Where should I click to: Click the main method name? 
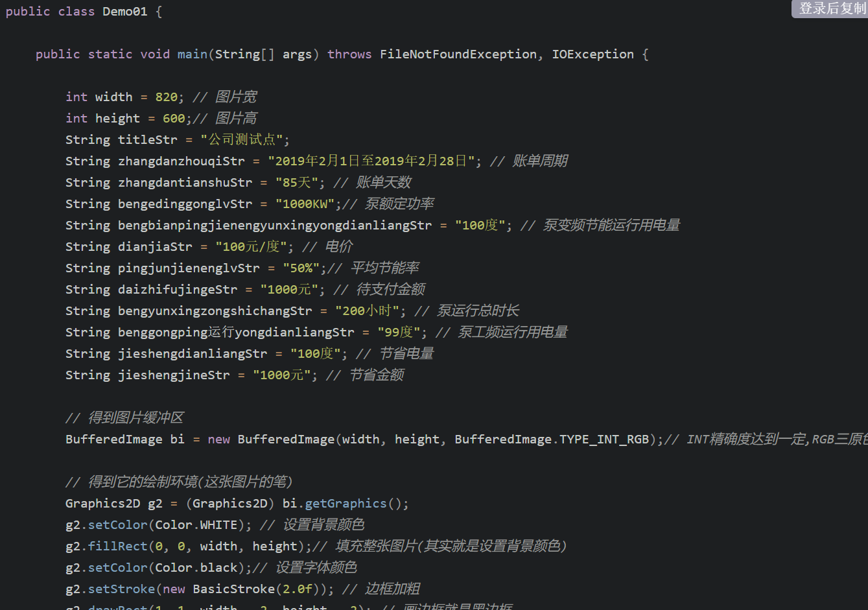pos(193,54)
